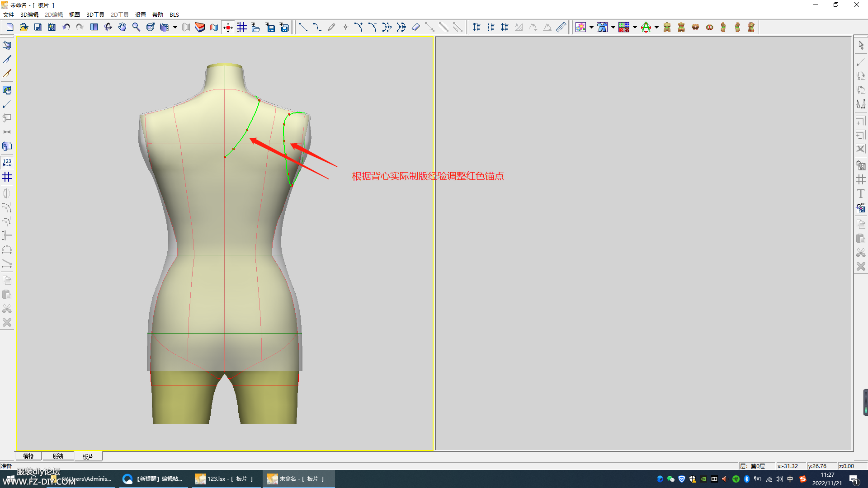The width and height of the screenshot is (868, 488).
Task: Click the 新提醒 browser taskbar button
Action: point(153,479)
